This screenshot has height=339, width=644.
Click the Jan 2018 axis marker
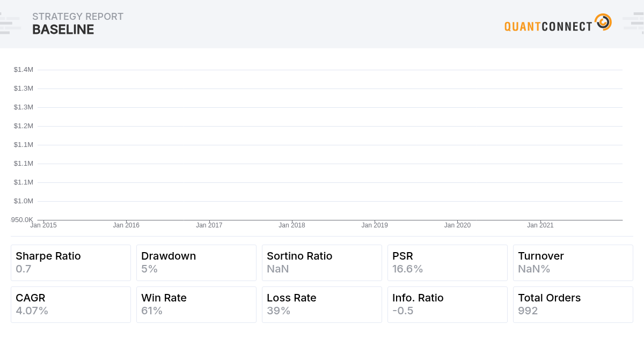coord(292,225)
